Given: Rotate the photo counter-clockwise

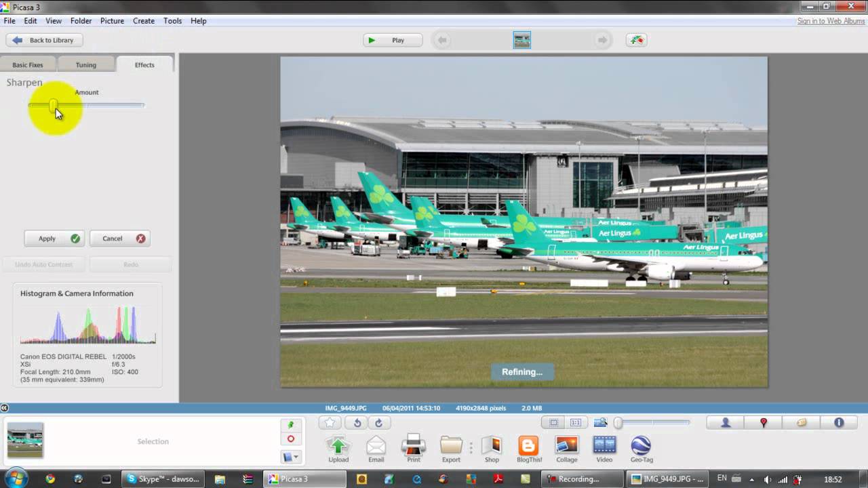Looking at the screenshot, I should coord(357,423).
